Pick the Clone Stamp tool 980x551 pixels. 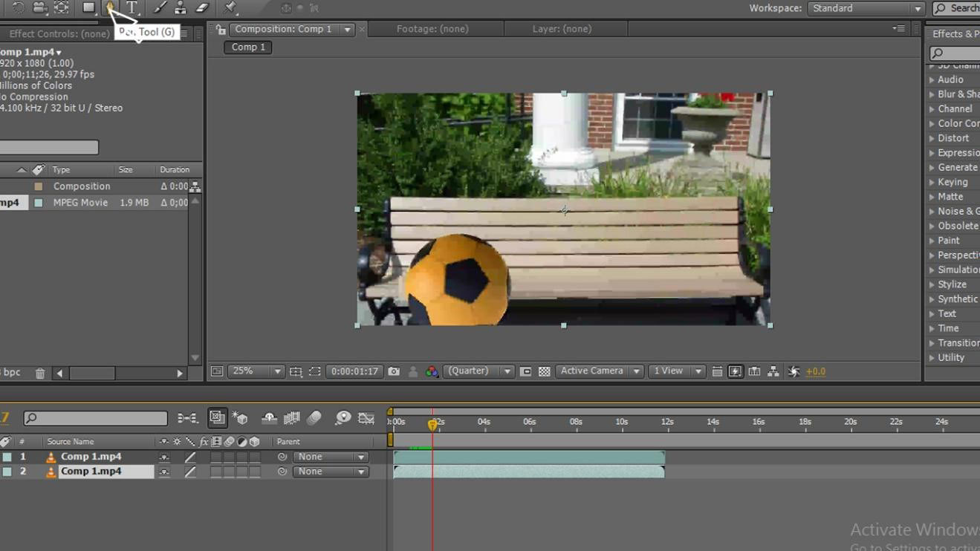[x=181, y=7]
